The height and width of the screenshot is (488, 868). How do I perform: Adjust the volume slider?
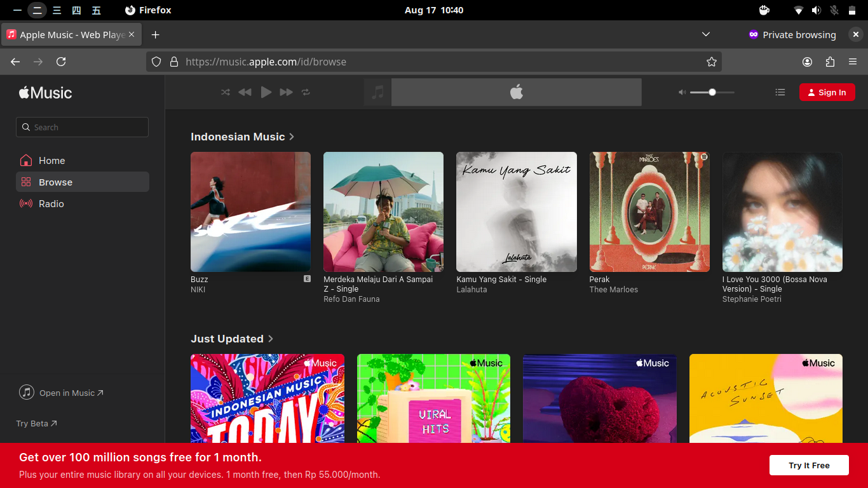point(712,92)
